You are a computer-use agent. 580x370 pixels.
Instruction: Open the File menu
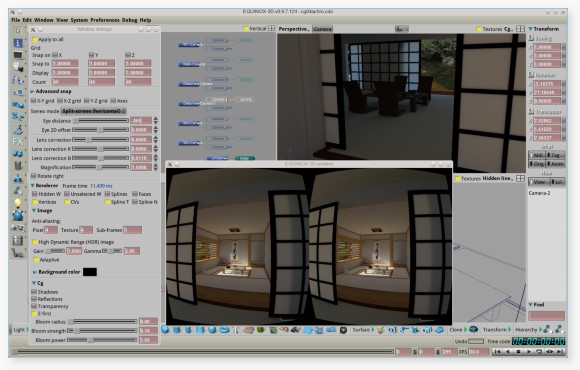[x=16, y=20]
